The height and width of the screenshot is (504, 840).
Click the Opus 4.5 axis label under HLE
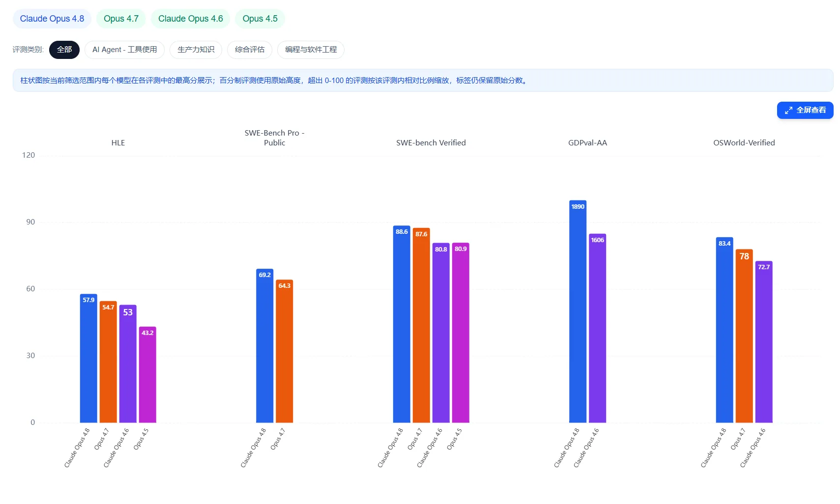pyautogui.click(x=141, y=439)
